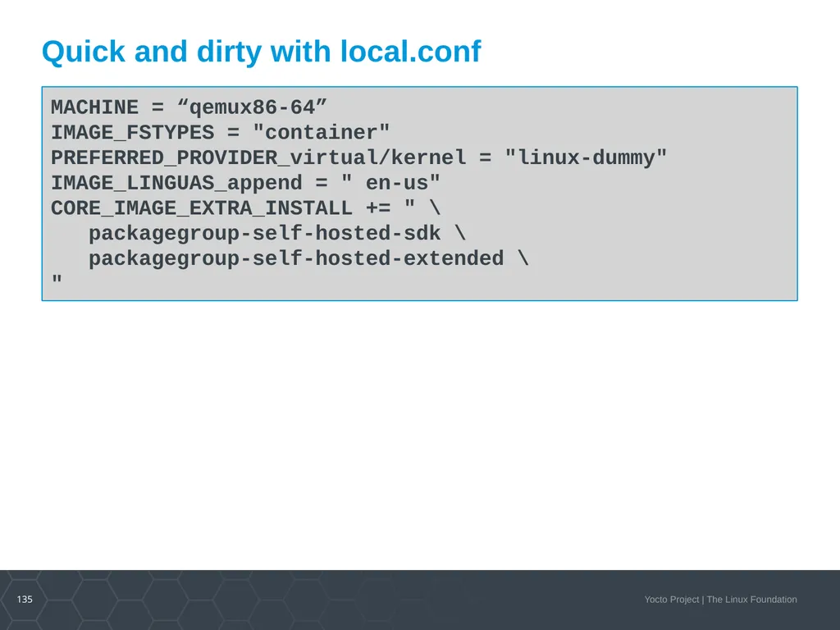Image resolution: width=840 pixels, height=630 pixels.
Task: Click the slide title 'Quick and dirty with local.conf'
Action: (x=262, y=52)
